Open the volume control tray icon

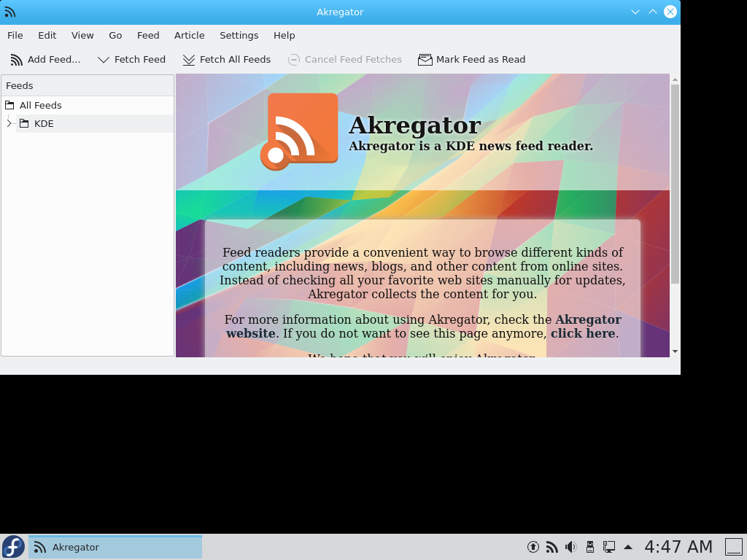[570, 547]
